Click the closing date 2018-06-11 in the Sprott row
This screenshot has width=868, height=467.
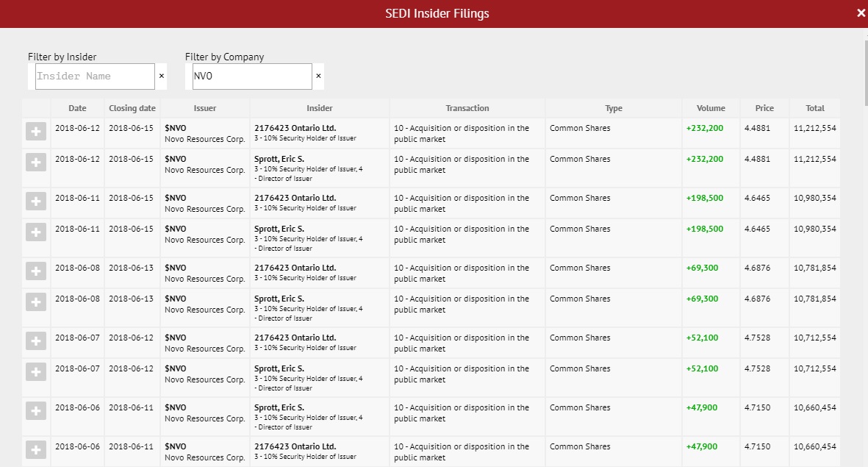point(132,407)
